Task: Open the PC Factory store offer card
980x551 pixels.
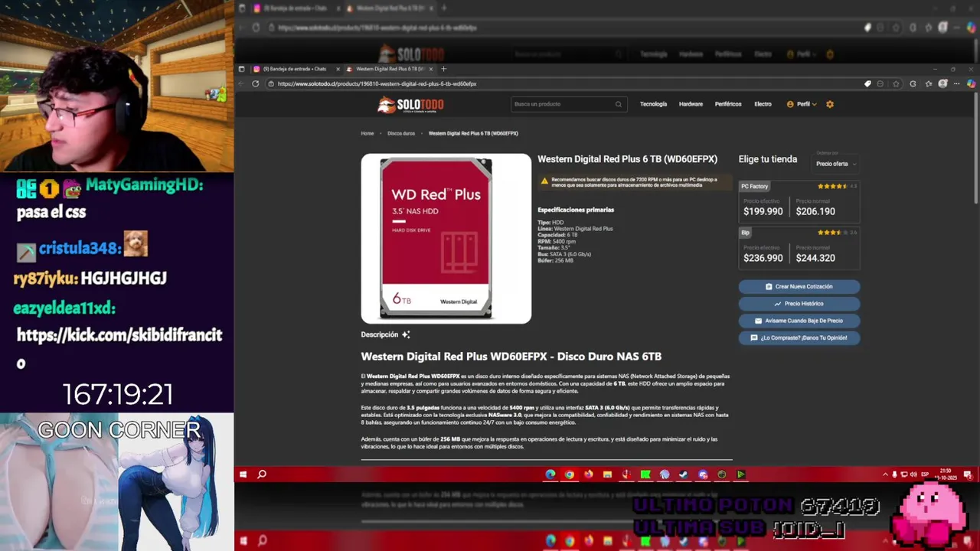Action: [x=799, y=202]
